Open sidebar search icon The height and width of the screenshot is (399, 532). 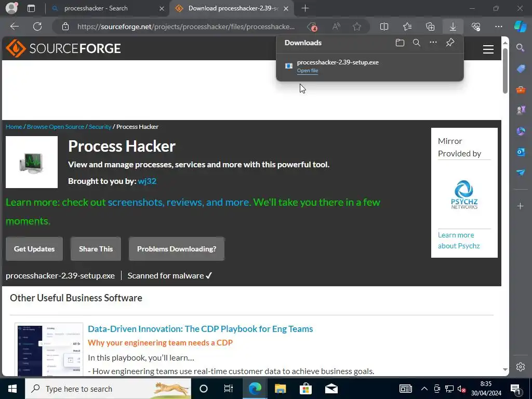pyautogui.click(x=521, y=47)
